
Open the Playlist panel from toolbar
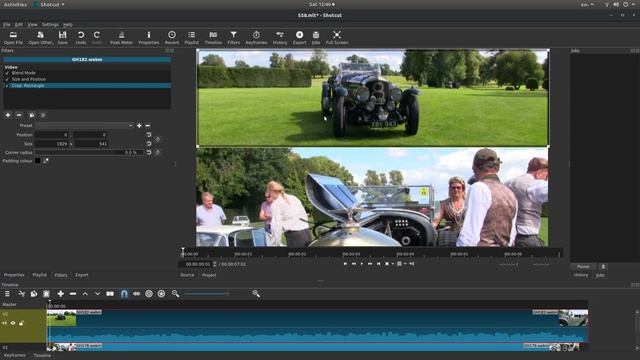[191, 38]
